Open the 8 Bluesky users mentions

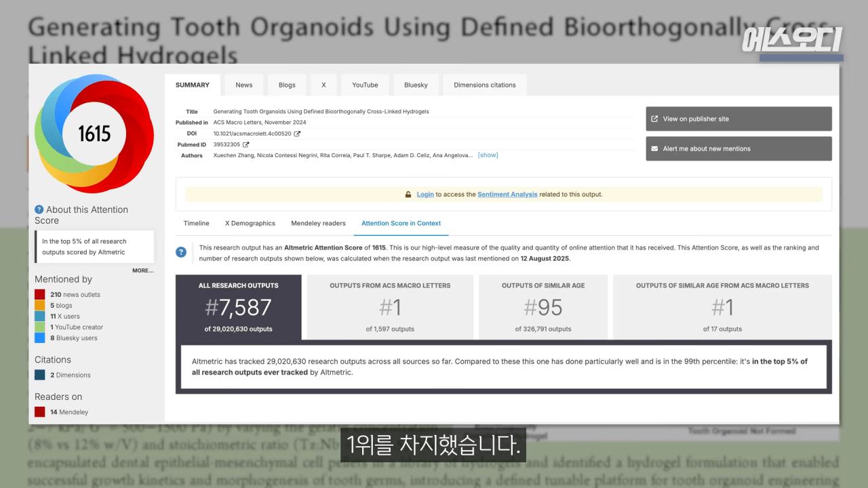[74, 338]
